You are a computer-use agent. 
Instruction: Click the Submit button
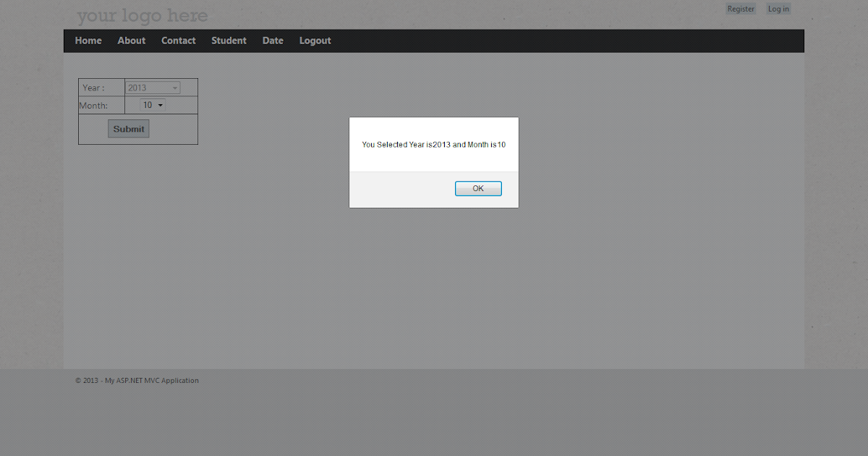click(x=128, y=128)
